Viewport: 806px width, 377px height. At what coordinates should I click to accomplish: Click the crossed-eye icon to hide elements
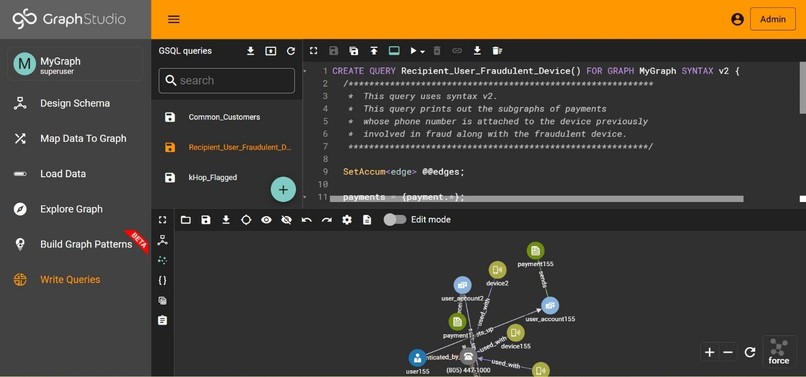pos(286,220)
